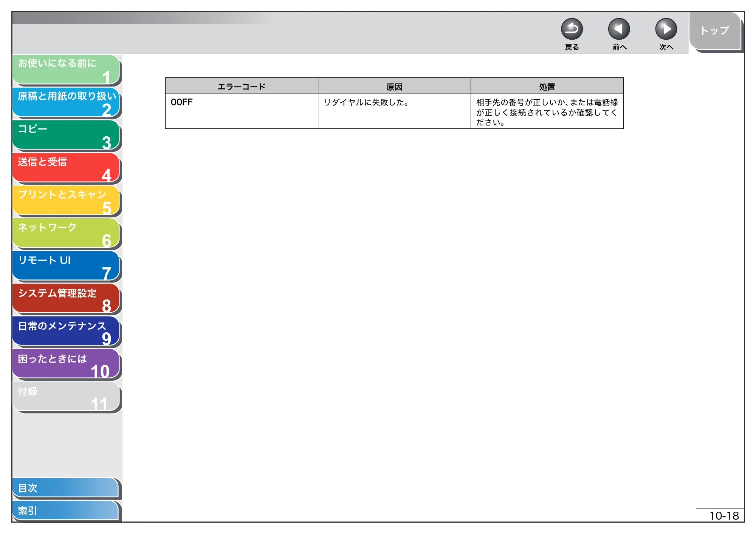This screenshot has height=534, width=756.
Task: Go to システム管理設定 chapter 8
Action: coord(66,299)
